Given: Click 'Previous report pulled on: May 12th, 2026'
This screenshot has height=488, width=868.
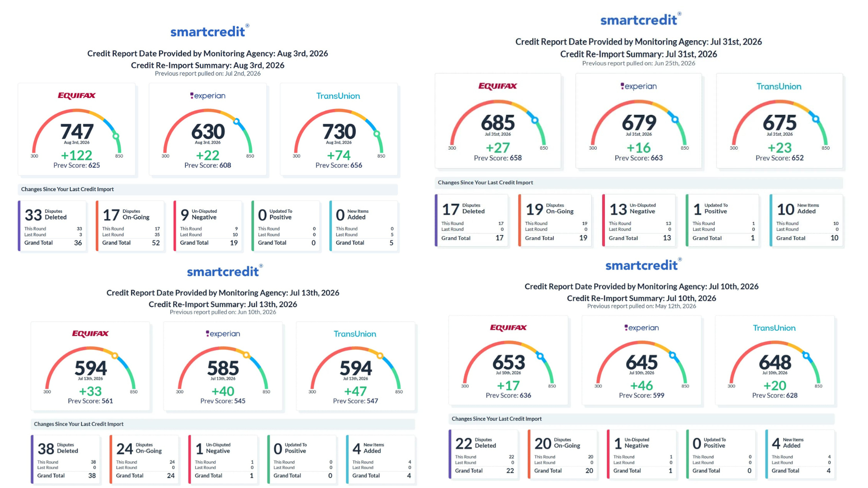Looking at the screenshot, I should tap(642, 306).
